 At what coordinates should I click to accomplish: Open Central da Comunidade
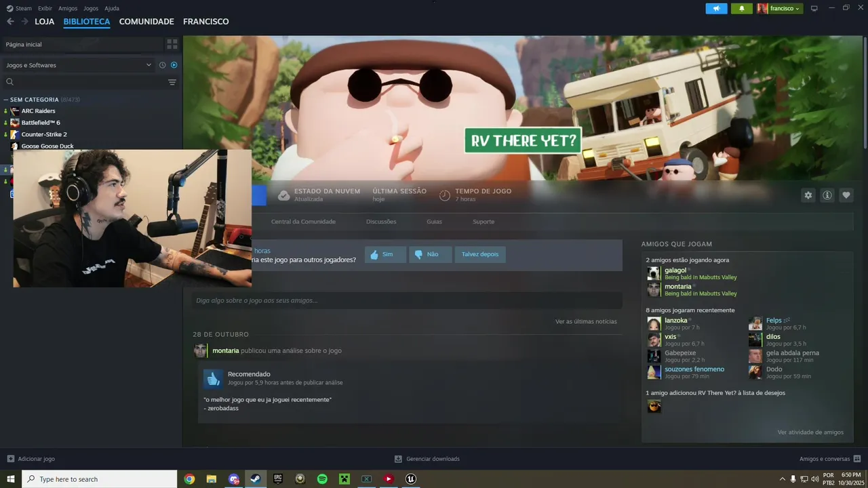coord(303,222)
